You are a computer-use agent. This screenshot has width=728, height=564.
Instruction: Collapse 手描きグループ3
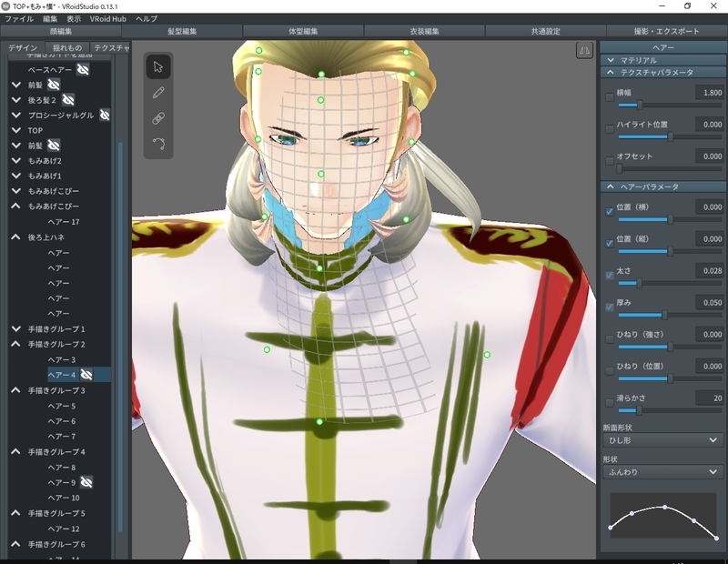pyautogui.click(x=15, y=390)
